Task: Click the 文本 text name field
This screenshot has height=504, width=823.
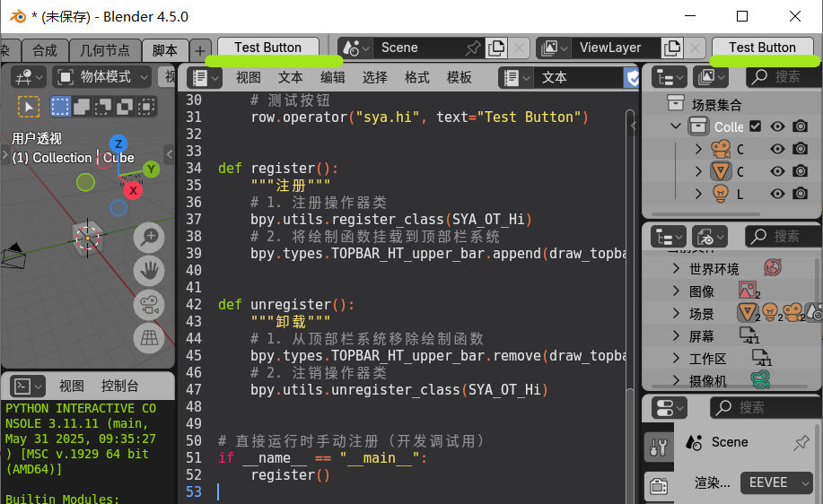Action: click(x=578, y=78)
